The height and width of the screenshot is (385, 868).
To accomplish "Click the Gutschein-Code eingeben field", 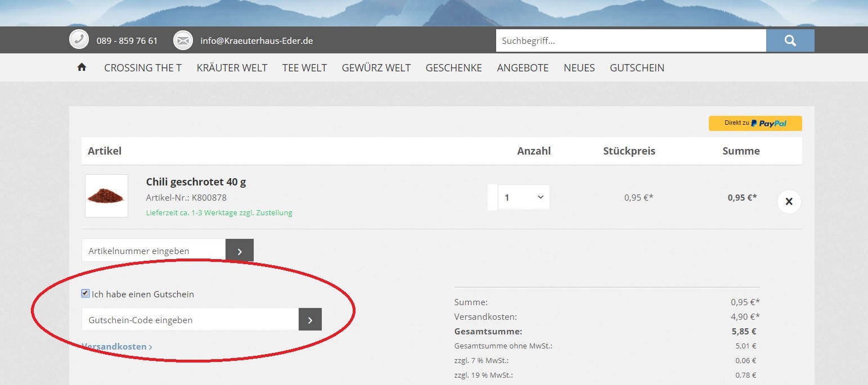I will coord(190,320).
